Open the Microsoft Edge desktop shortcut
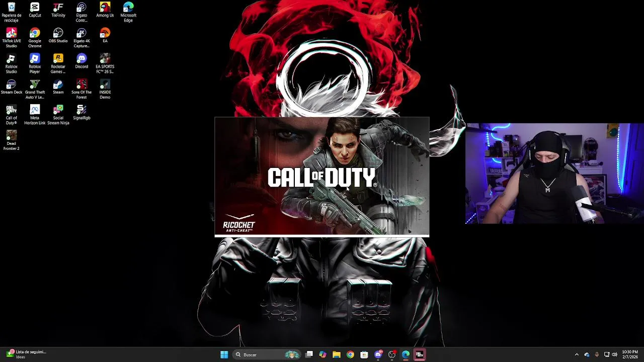Viewport: 644px width, 362px height. click(x=128, y=13)
